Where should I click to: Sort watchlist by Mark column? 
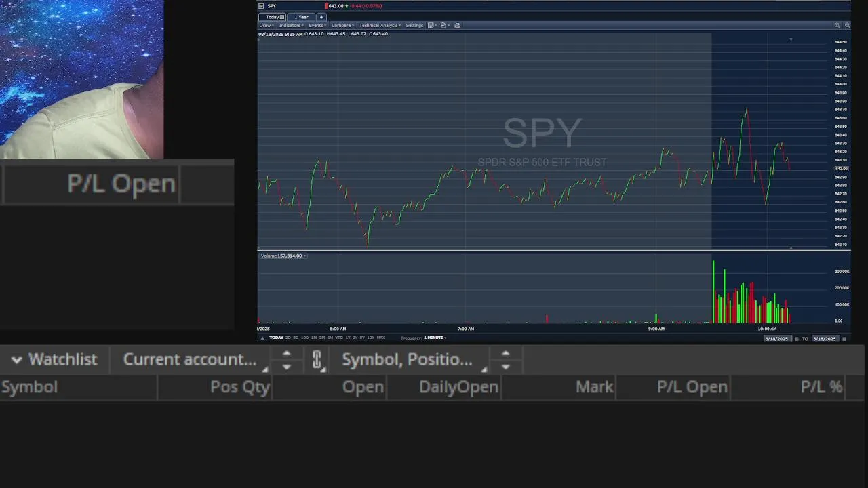point(559,387)
